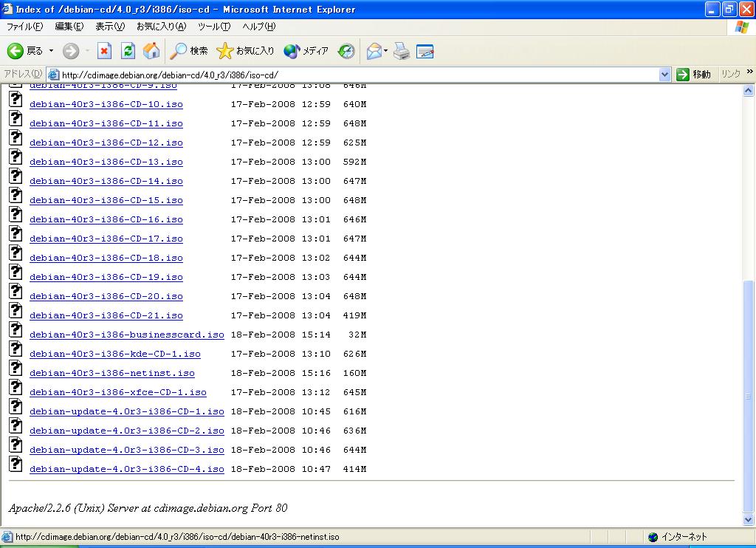Open debian-40r3-i386-CD-17.iso link
The height and width of the screenshot is (548, 756).
point(106,239)
